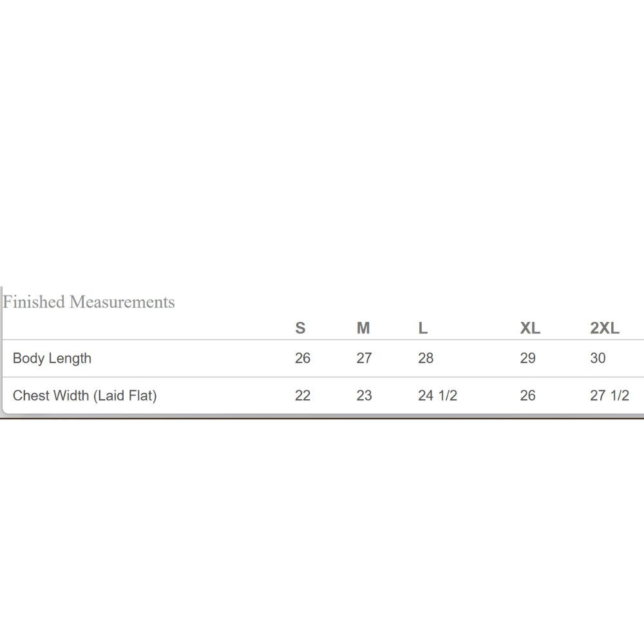This screenshot has height=644, width=644.
Task: Click the 2XL size column header
Action: click(x=605, y=328)
